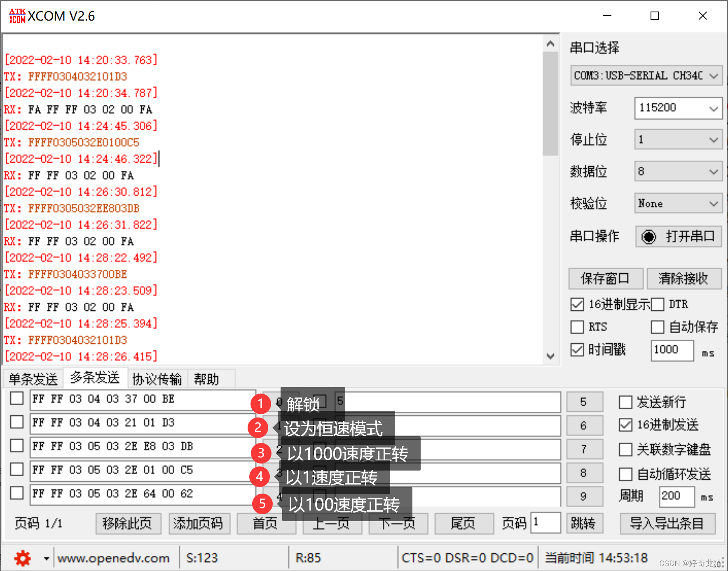The height and width of the screenshot is (571, 728).
Task: Toggle the 16进制显示 hex display checkbox
Action: pyautogui.click(x=577, y=305)
